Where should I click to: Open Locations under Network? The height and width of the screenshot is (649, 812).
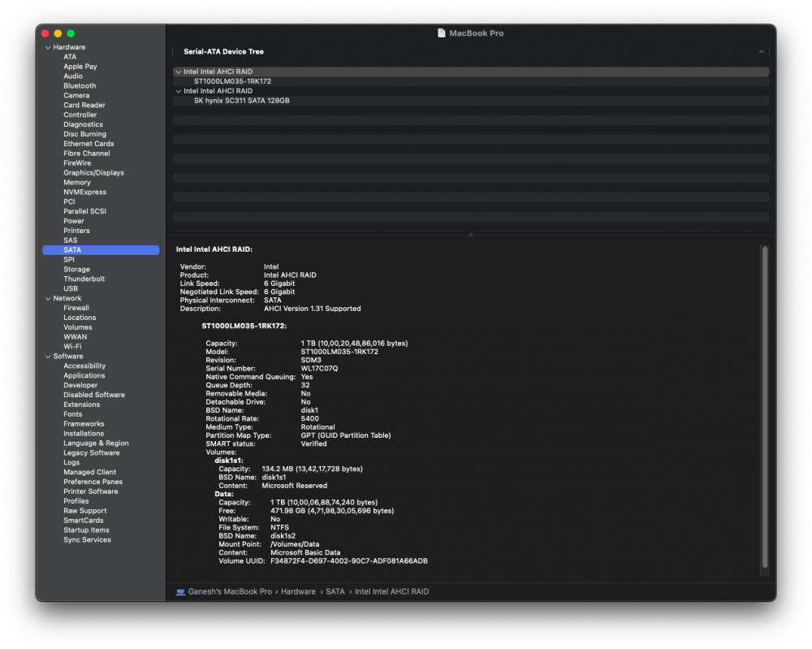click(80, 318)
